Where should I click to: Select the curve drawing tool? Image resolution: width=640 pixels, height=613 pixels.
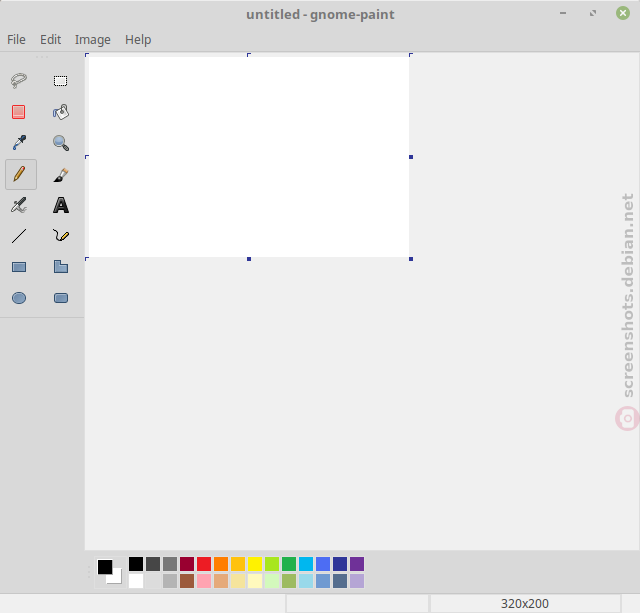[61, 235]
